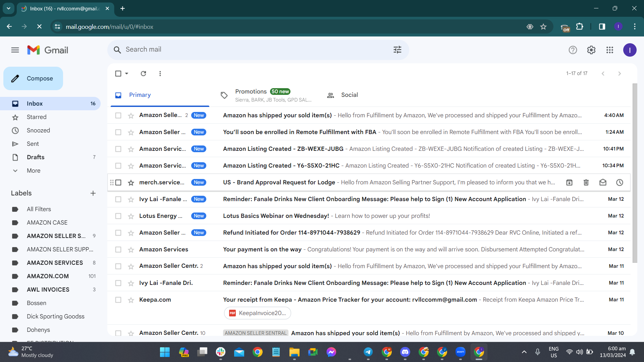Open the Snoozed folder
Image resolution: width=644 pixels, height=362 pixels.
(x=50, y=130)
